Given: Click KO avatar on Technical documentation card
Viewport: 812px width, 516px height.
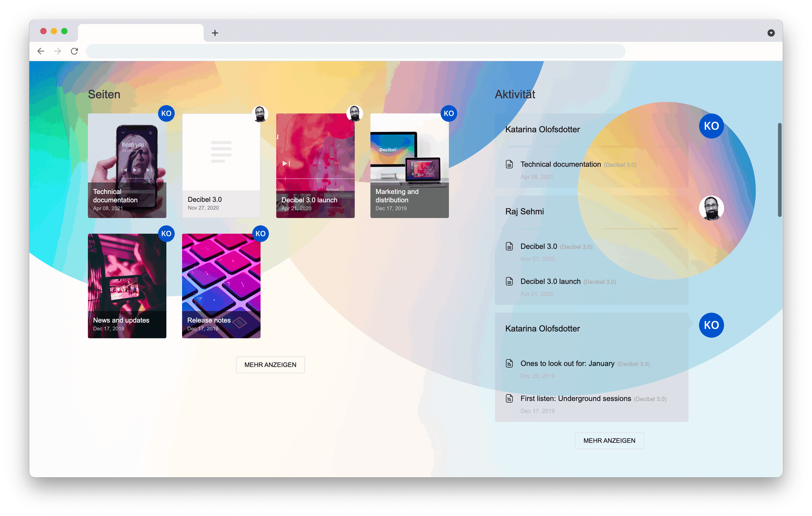Looking at the screenshot, I should [166, 114].
